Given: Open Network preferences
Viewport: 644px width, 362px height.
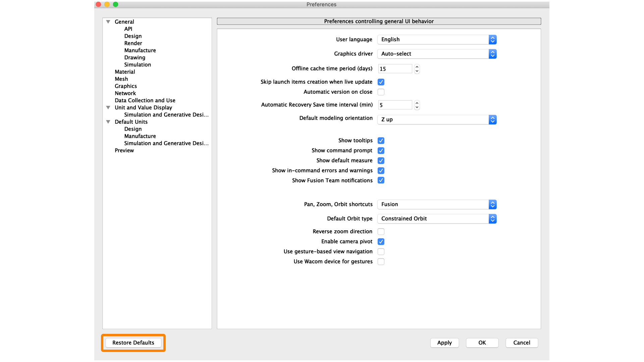Looking at the screenshot, I should pyautogui.click(x=125, y=93).
